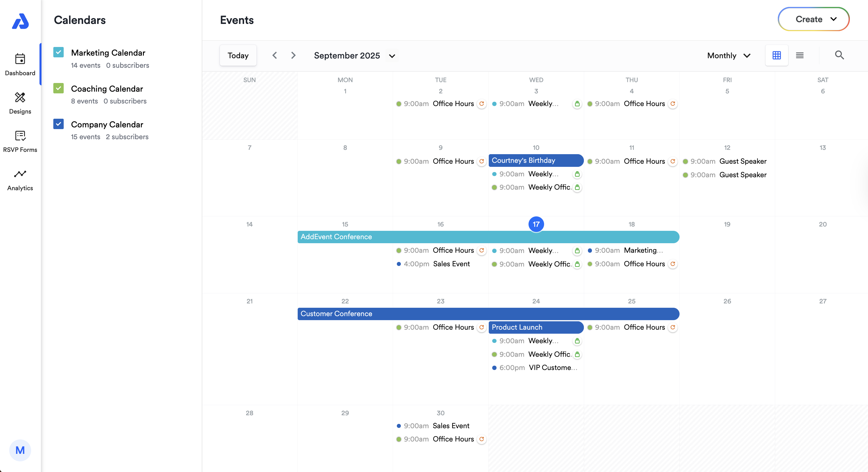Switch to grid view
The width and height of the screenshot is (868, 472).
click(777, 55)
